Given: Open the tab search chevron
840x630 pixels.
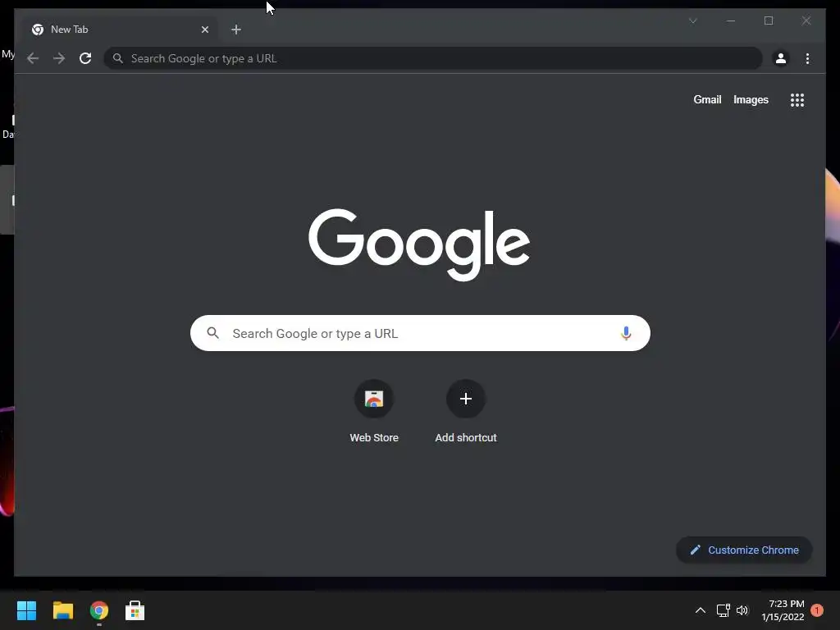Looking at the screenshot, I should point(692,21).
